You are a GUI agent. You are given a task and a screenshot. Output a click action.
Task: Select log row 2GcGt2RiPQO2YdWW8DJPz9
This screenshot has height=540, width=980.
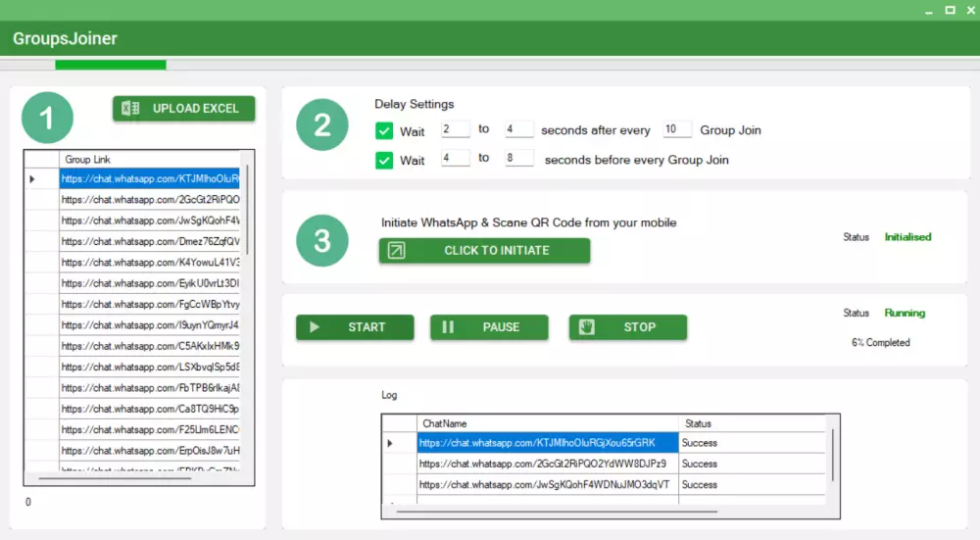tap(548, 464)
